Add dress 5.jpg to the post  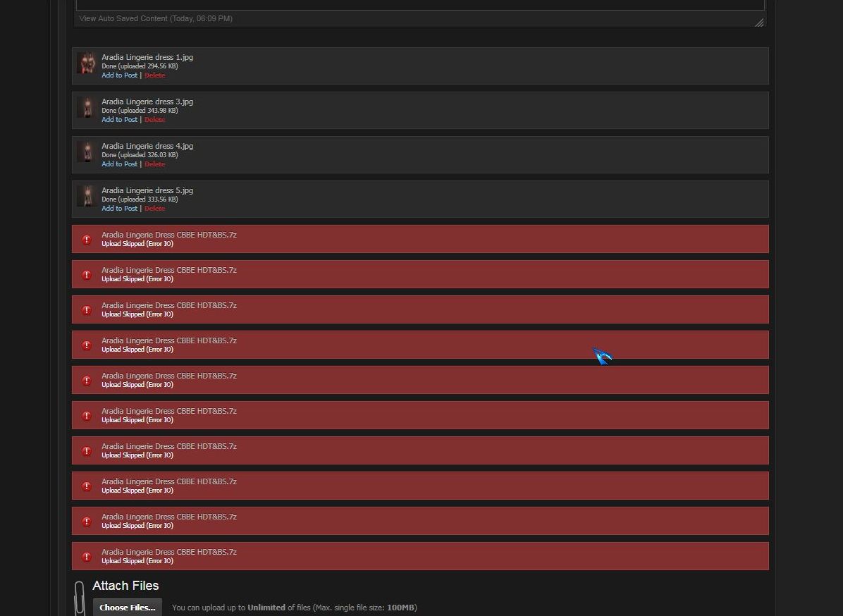pos(119,209)
